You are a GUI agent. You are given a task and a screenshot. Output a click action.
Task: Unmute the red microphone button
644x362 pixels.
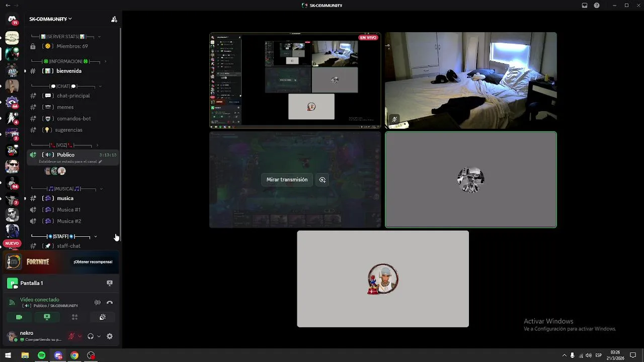[71, 336]
